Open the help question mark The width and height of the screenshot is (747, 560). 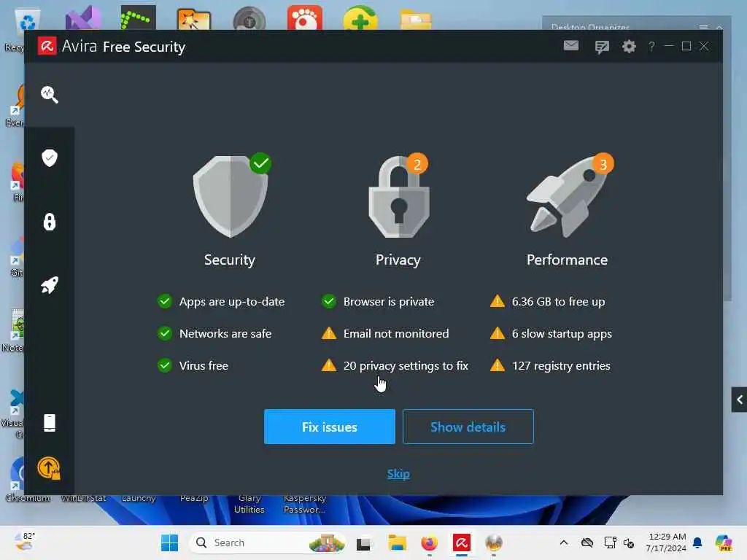651,46
